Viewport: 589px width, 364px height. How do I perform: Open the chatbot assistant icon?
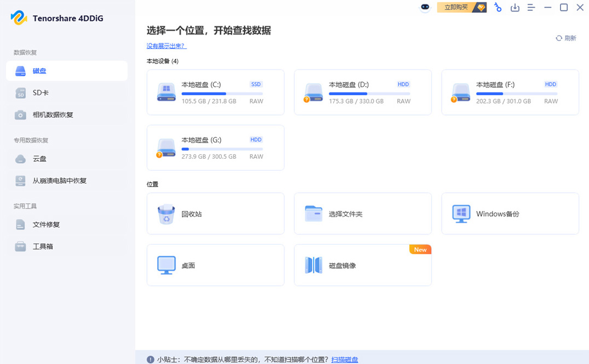[x=425, y=8]
